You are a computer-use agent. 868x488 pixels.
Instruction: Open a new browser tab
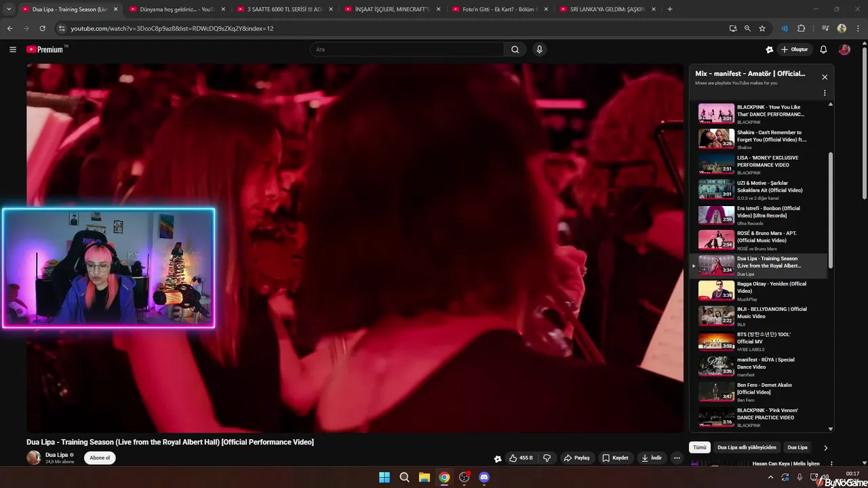[x=670, y=9]
